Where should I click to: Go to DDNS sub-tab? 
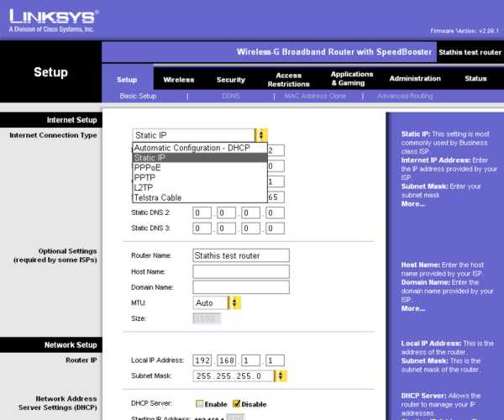231,96
